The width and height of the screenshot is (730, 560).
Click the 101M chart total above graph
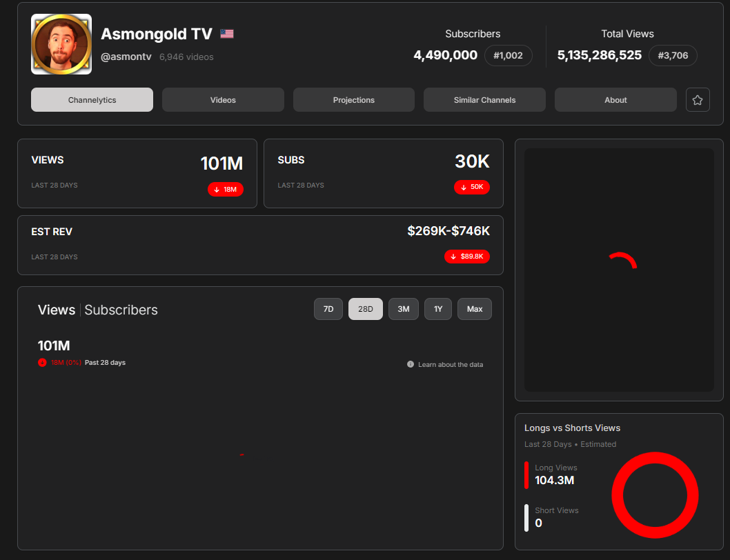(54, 346)
